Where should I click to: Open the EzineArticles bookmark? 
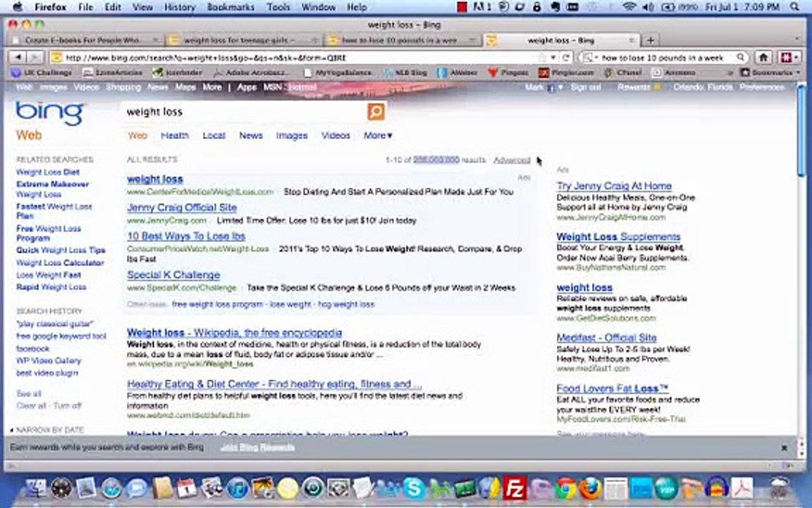(112, 73)
